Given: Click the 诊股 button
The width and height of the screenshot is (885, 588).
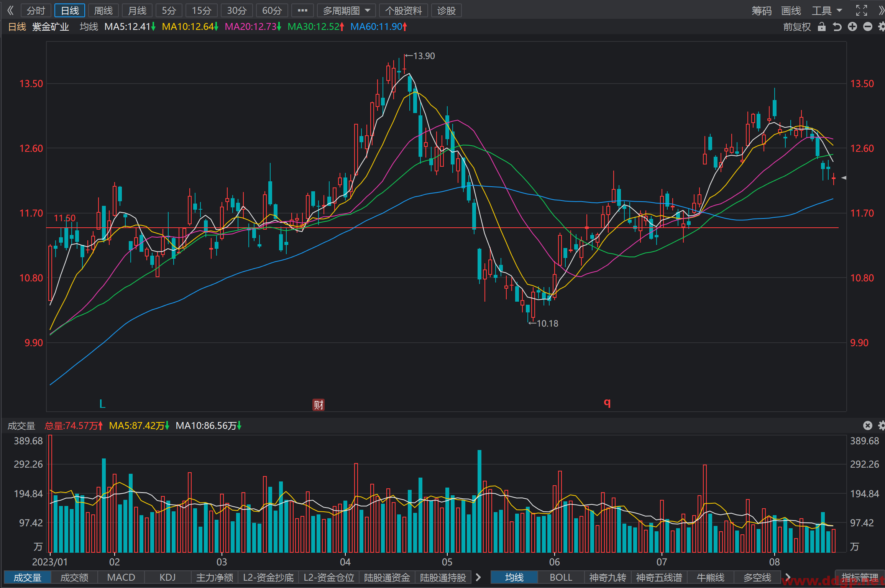Looking at the screenshot, I should (x=446, y=10).
